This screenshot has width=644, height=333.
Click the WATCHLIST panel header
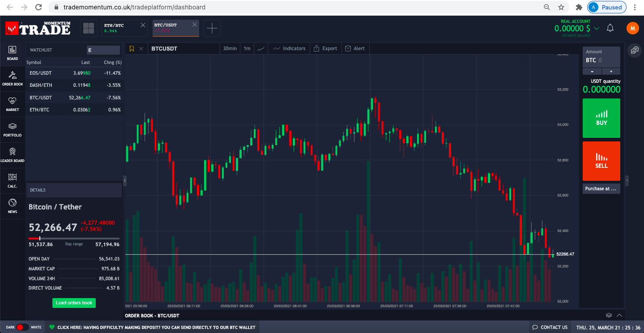point(41,50)
